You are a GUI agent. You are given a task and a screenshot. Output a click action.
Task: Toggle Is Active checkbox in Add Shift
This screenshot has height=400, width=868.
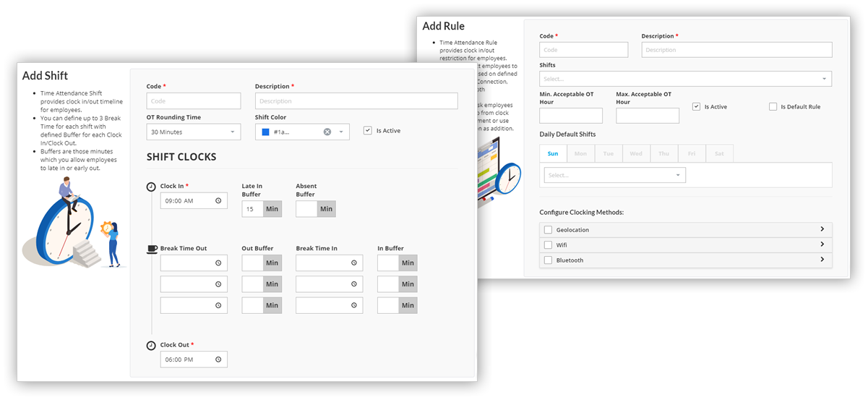368,131
